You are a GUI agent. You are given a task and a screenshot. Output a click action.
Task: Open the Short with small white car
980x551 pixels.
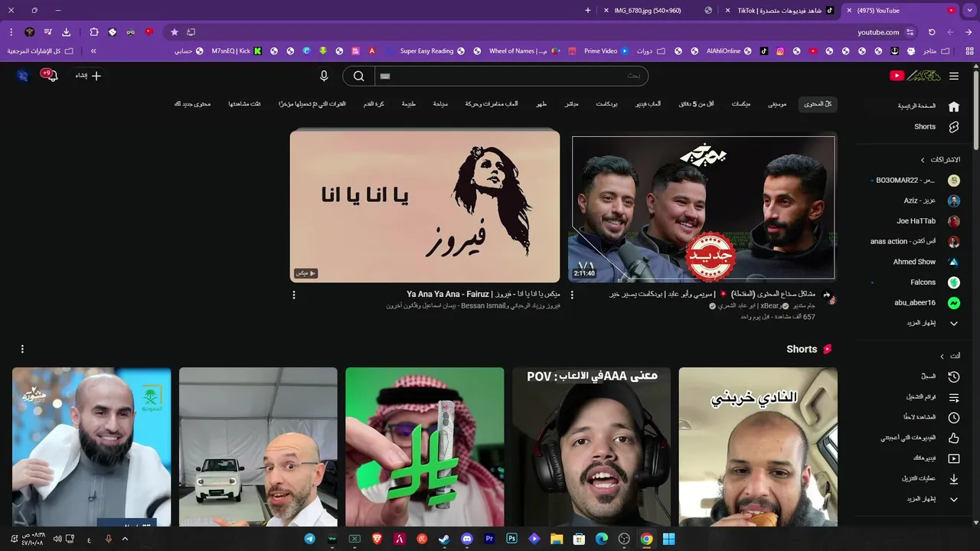tap(258, 447)
